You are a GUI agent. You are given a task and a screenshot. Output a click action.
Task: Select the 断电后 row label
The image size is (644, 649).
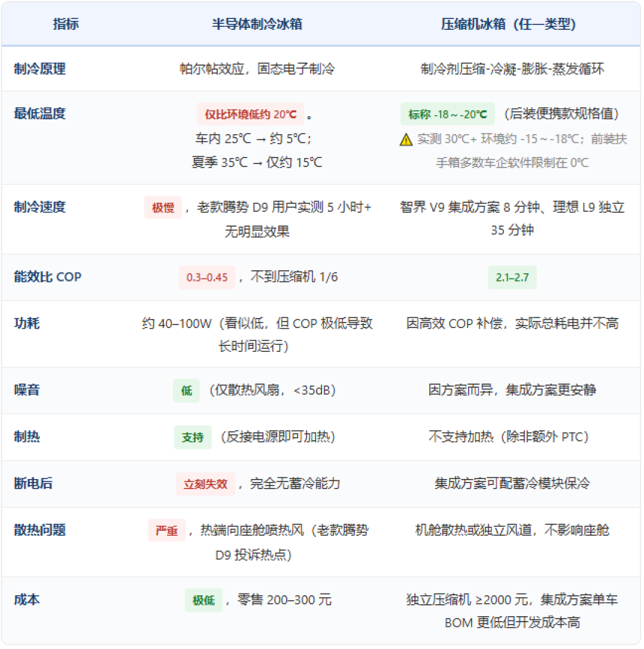pyautogui.click(x=33, y=483)
